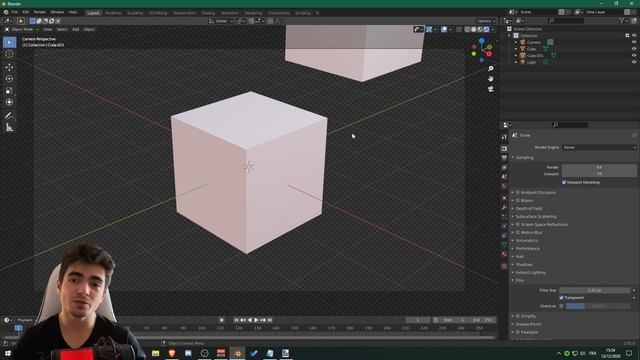
Task: Click the outliner search field
Action: [x=567, y=20]
